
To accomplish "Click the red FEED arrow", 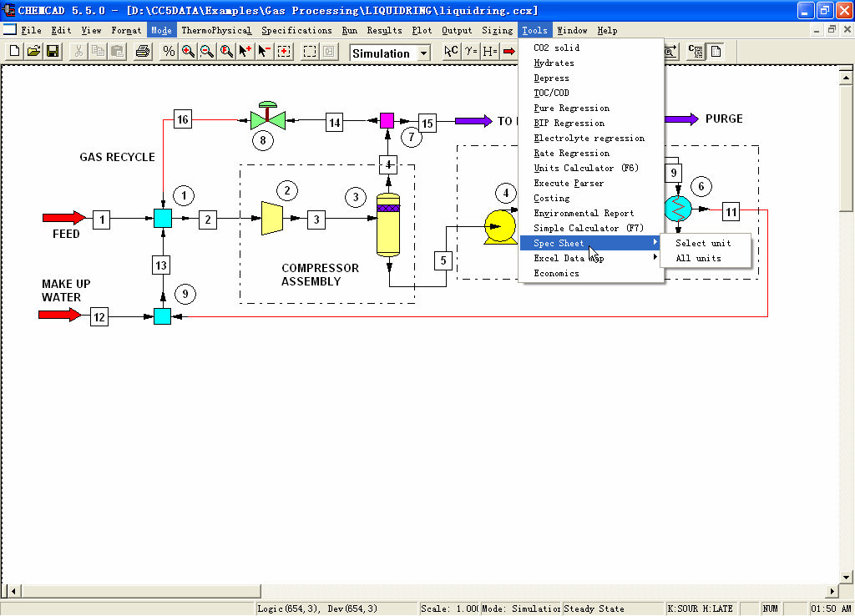I will click(64, 218).
